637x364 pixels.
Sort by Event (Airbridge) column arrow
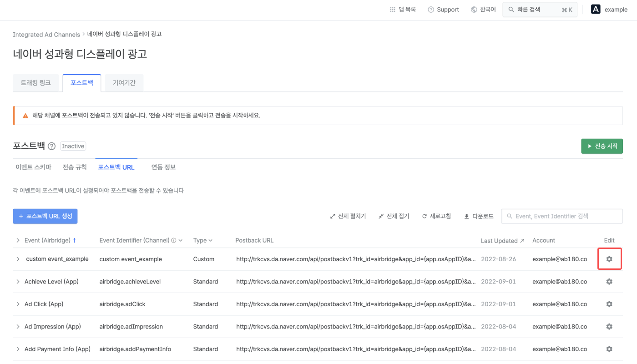click(x=75, y=240)
